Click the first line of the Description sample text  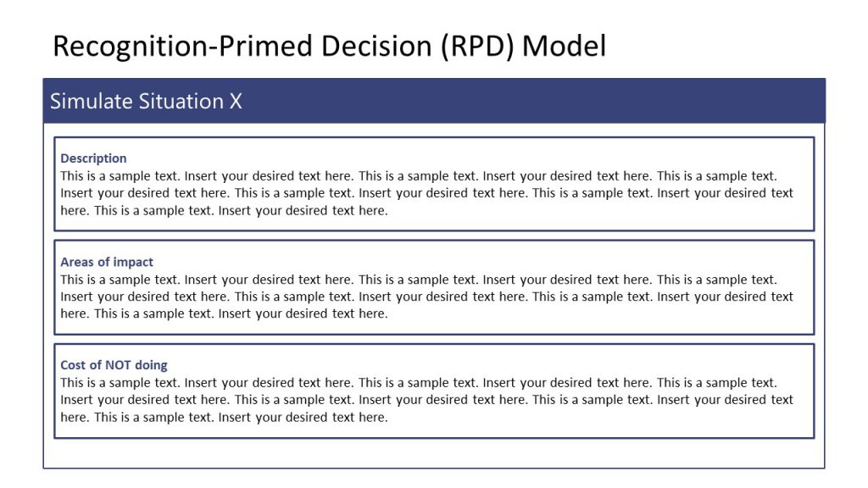pyautogui.click(x=418, y=176)
